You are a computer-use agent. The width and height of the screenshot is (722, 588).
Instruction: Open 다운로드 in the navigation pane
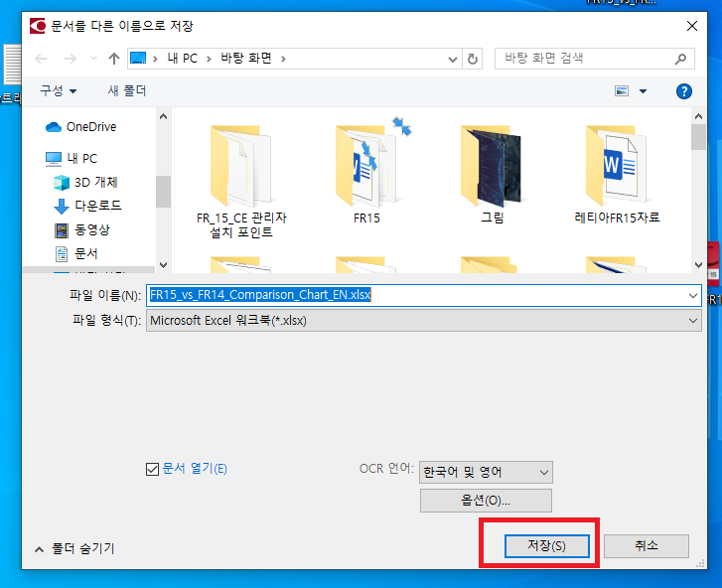[x=87, y=206]
